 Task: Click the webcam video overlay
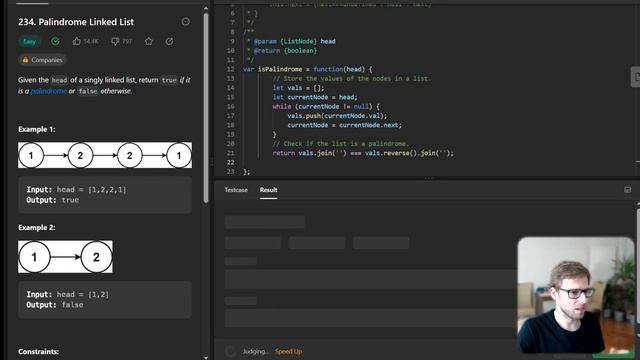click(576, 295)
